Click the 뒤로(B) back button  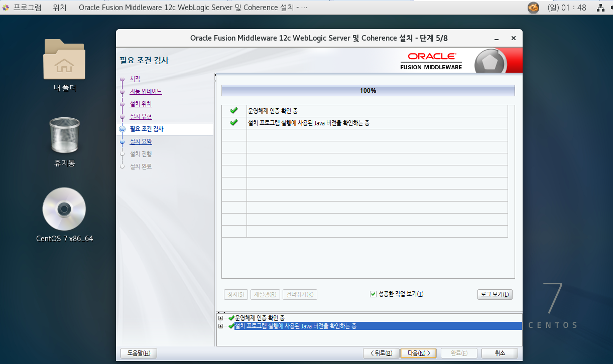[381, 353]
